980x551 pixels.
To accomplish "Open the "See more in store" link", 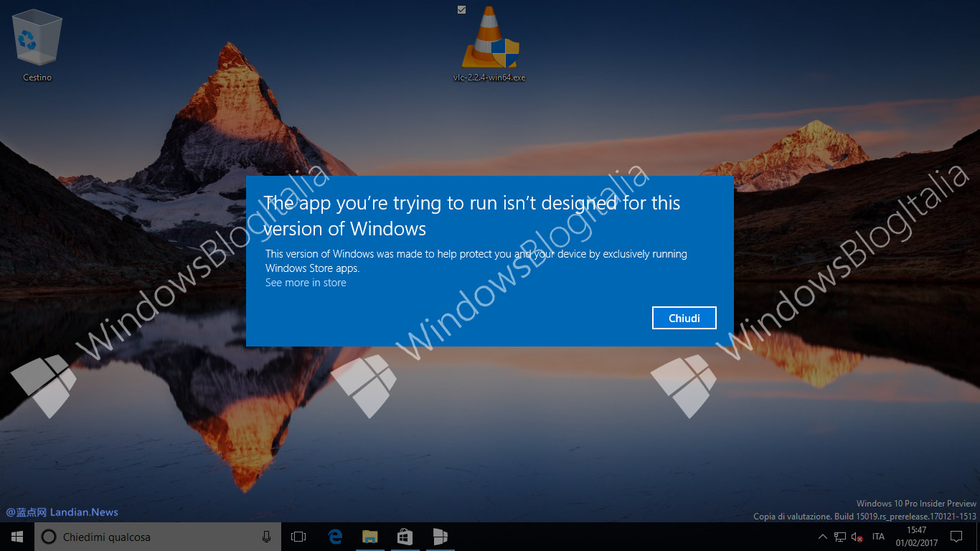I will pos(306,283).
